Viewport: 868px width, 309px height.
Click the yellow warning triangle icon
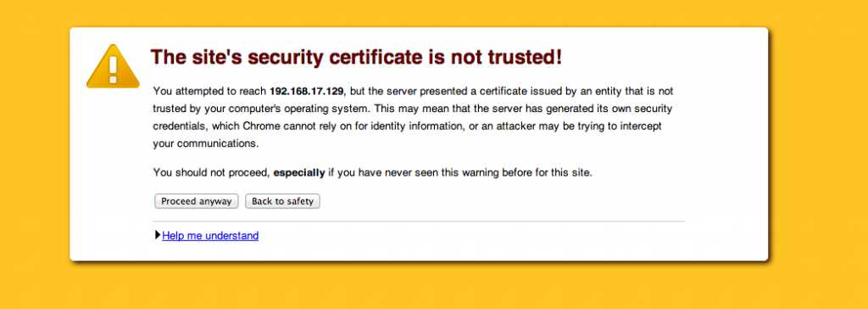113,66
